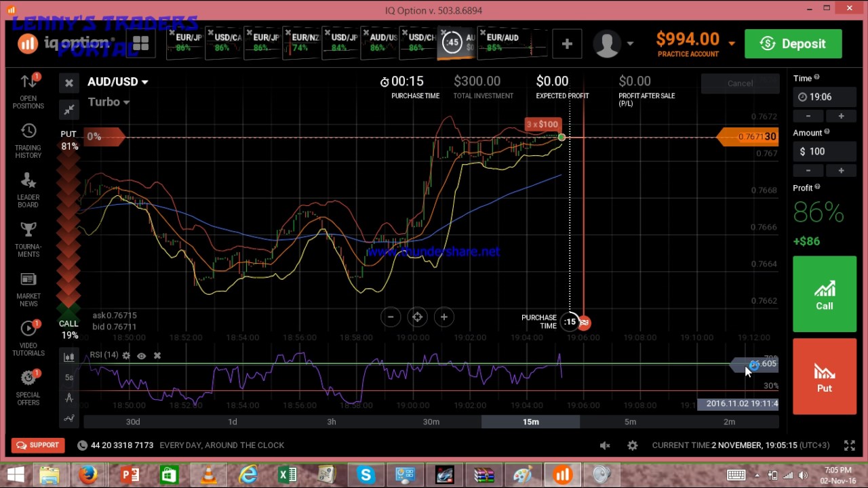
Task: Select the 5m chart timeframe
Action: [630, 422]
